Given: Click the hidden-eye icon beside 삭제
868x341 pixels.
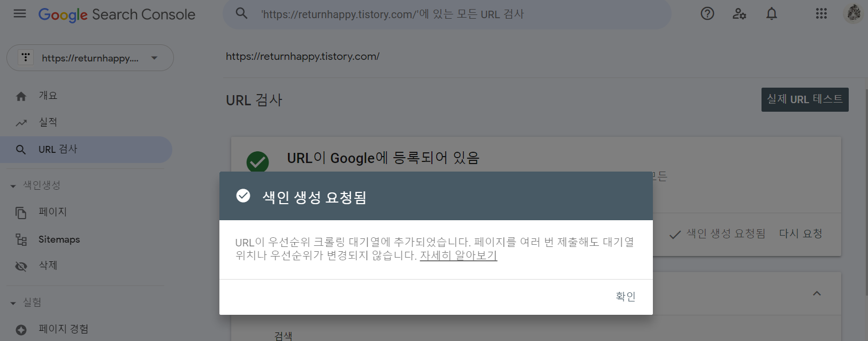Looking at the screenshot, I should [x=21, y=266].
